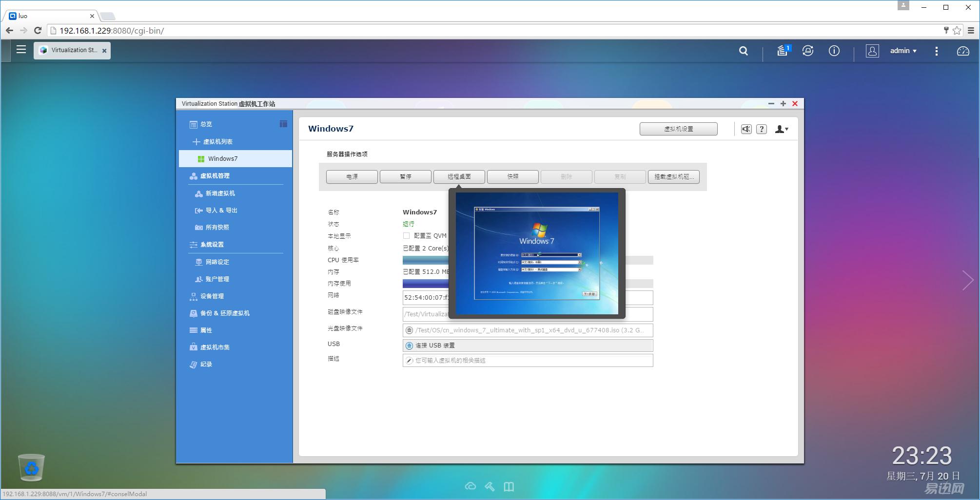Open the recycle bin on desktop
Image resolution: width=980 pixels, height=500 pixels.
tap(32, 467)
